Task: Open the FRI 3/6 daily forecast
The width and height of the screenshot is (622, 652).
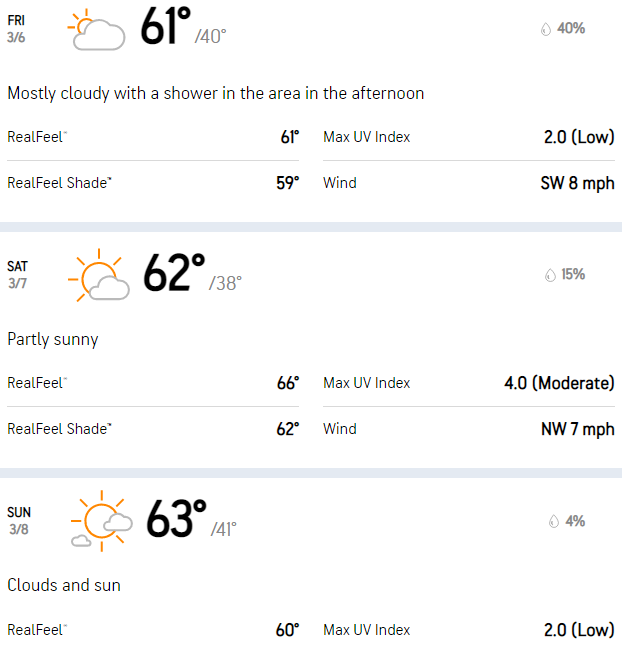Action: coord(17,28)
